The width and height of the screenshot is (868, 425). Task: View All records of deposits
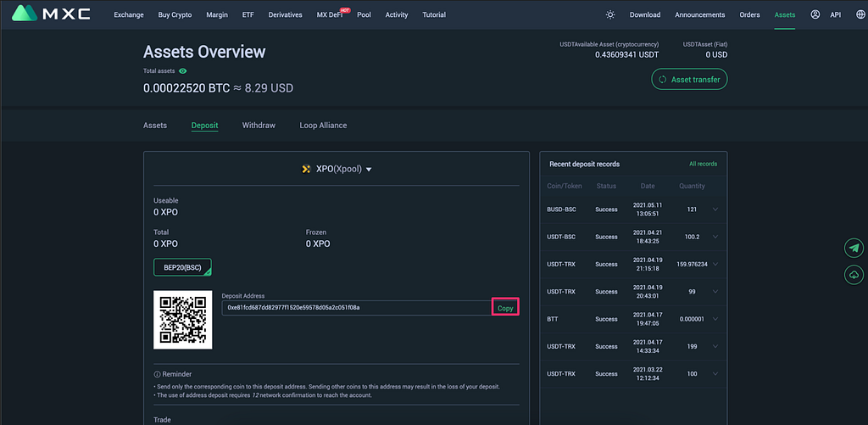(703, 164)
